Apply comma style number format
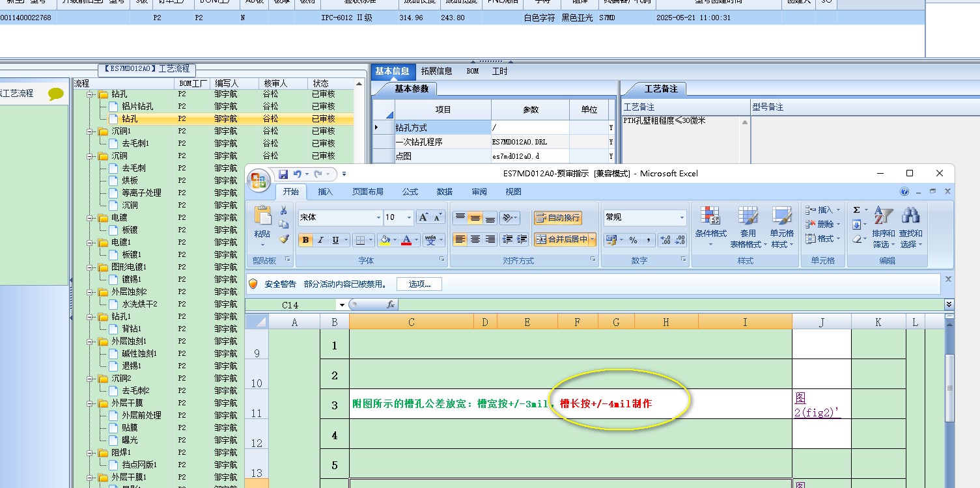 [648, 240]
